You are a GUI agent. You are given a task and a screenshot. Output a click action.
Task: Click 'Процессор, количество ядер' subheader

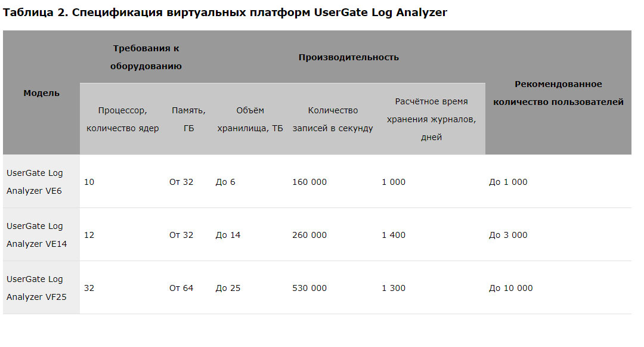coord(122,119)
